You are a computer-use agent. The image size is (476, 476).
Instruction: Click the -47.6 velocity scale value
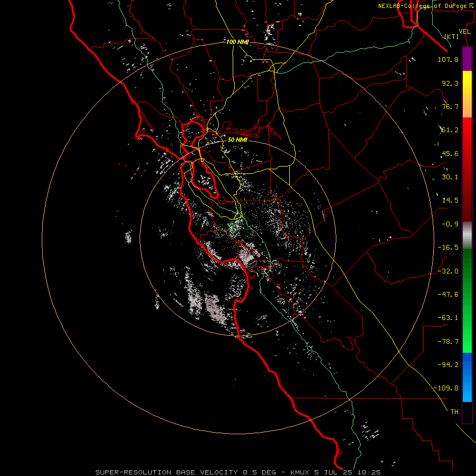coord(448,295)
